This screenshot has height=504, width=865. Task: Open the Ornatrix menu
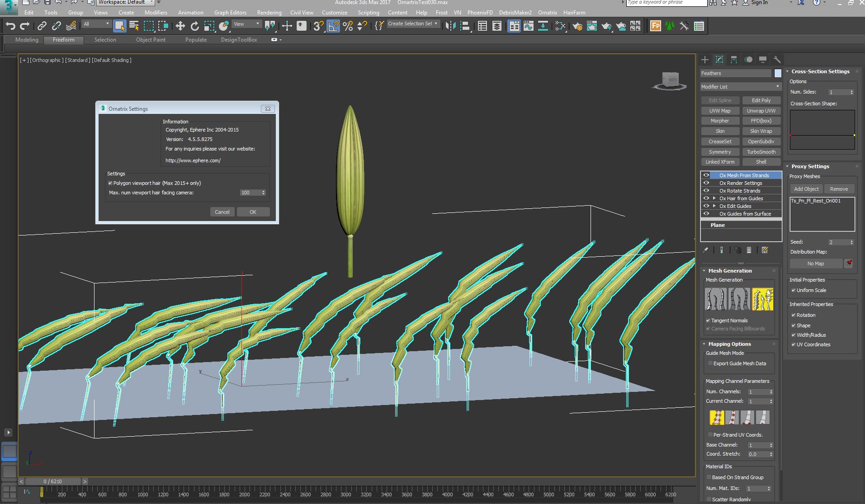[x=547, y=13]
